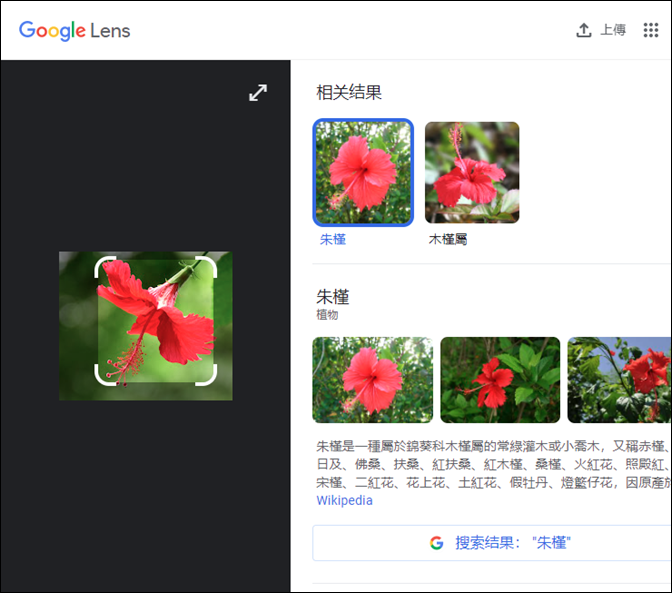Screen dimensions: 672x593
Task: Open the Google apps grid menu
Action: [x=651, y=30]
